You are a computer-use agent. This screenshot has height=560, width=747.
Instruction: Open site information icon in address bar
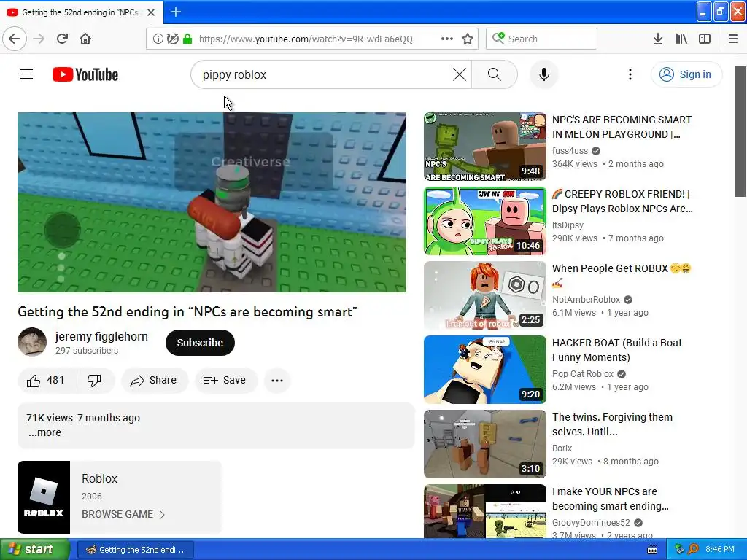click(158, 39)
